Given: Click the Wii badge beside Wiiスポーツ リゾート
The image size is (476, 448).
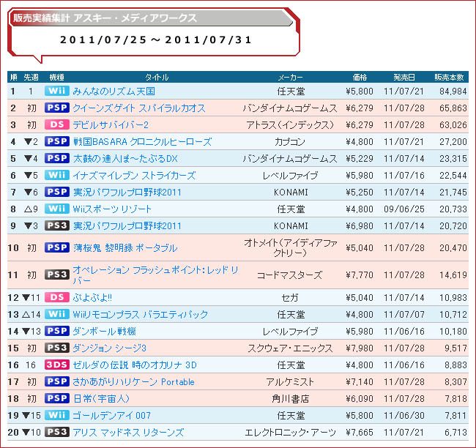Looking at the screenshot, I should tap(57, 209).
